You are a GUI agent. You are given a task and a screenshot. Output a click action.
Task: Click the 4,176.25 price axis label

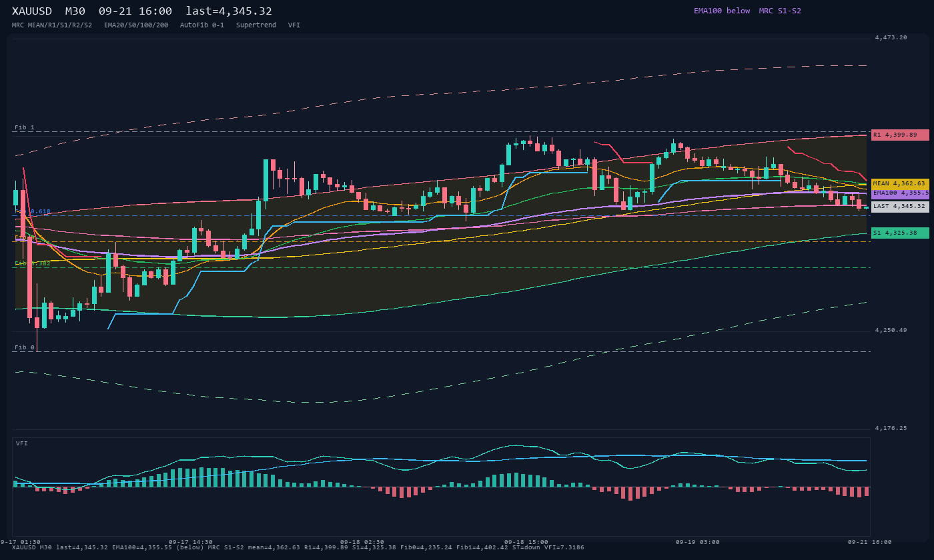pos(891,428)
